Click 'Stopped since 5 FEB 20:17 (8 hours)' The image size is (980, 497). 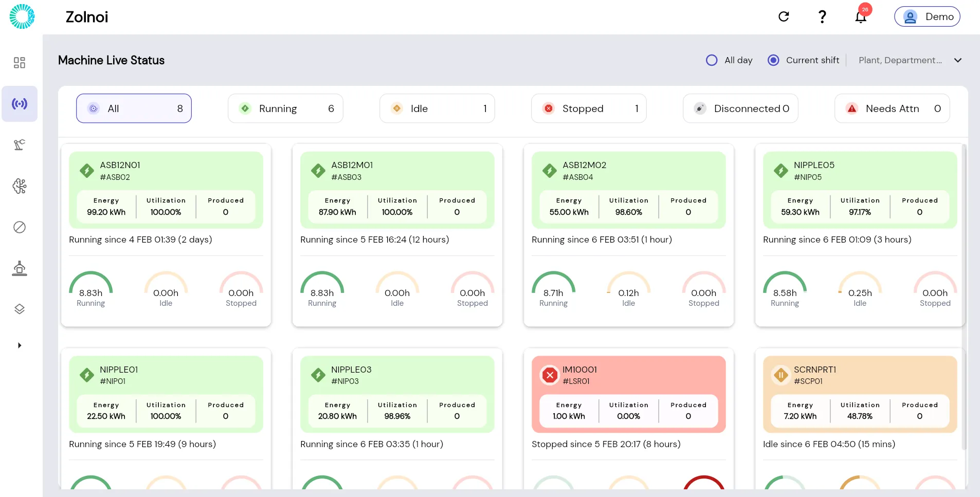click(x=606, y=444)
